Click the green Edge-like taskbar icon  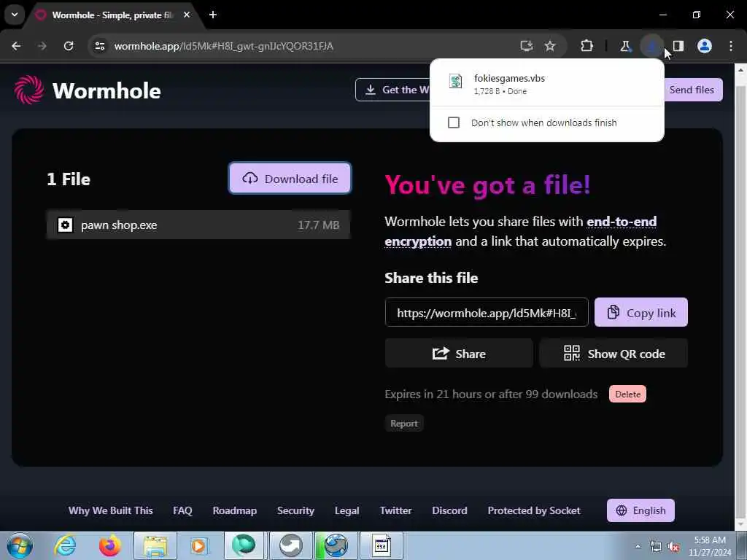click(244, 545)
